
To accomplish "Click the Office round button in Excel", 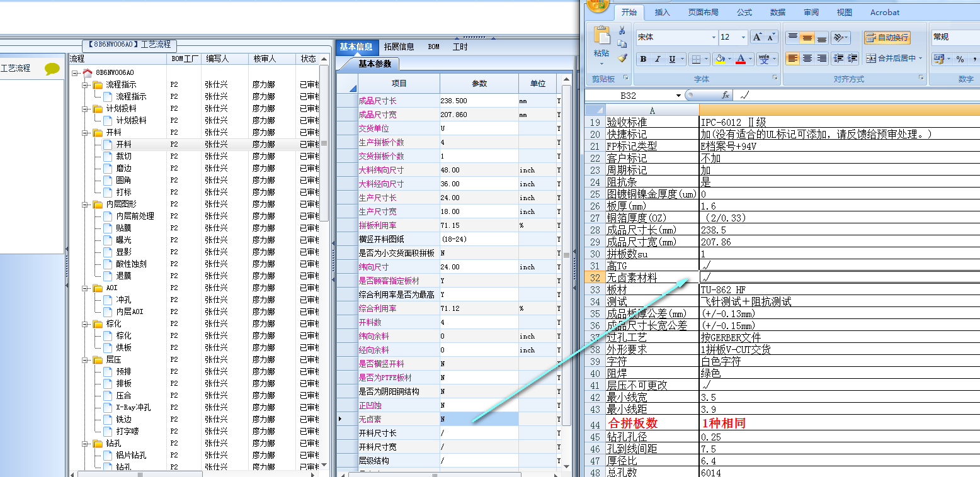I will (x=597, y=6).
